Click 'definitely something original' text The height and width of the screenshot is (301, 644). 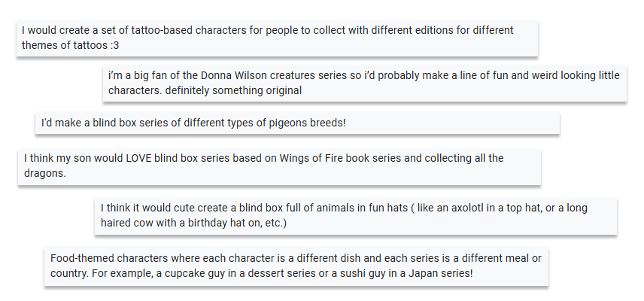tap(233, 90)
